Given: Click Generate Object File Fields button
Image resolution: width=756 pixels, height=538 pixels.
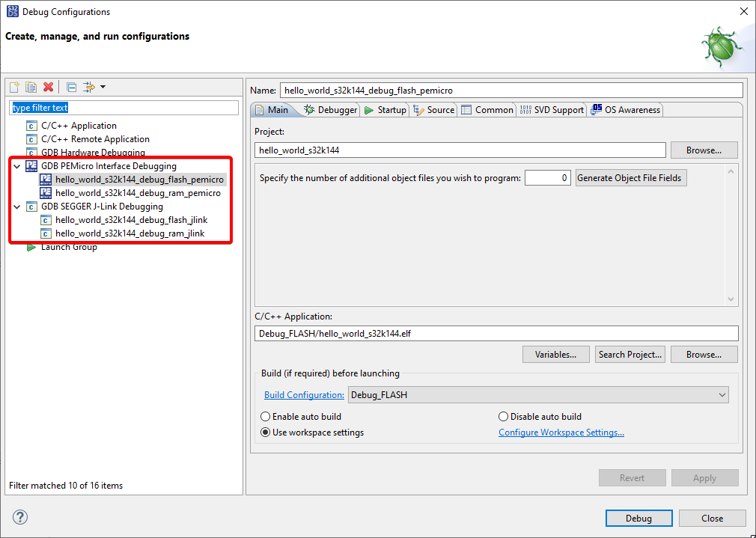Looking at the screenshot, I should [x=632, y=177].
